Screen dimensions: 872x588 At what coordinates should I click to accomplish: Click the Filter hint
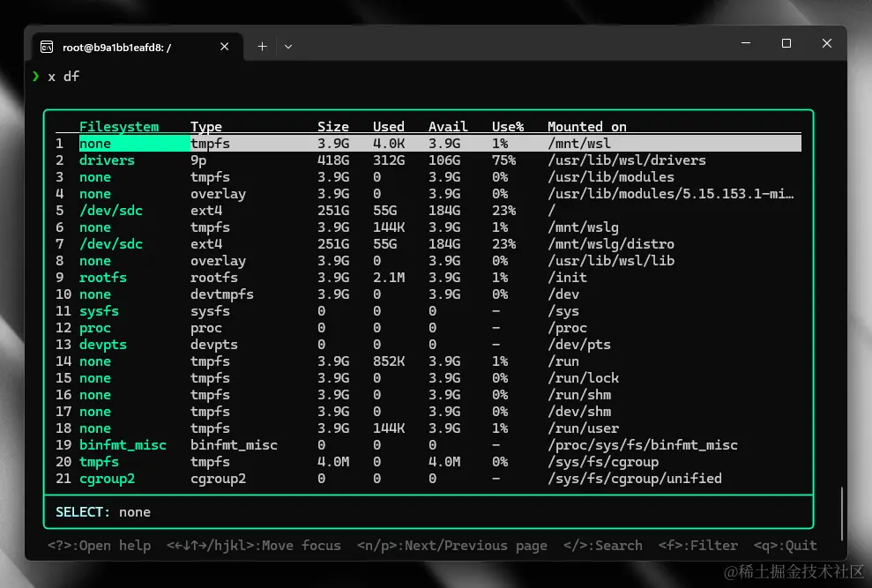tap(698, 546)
